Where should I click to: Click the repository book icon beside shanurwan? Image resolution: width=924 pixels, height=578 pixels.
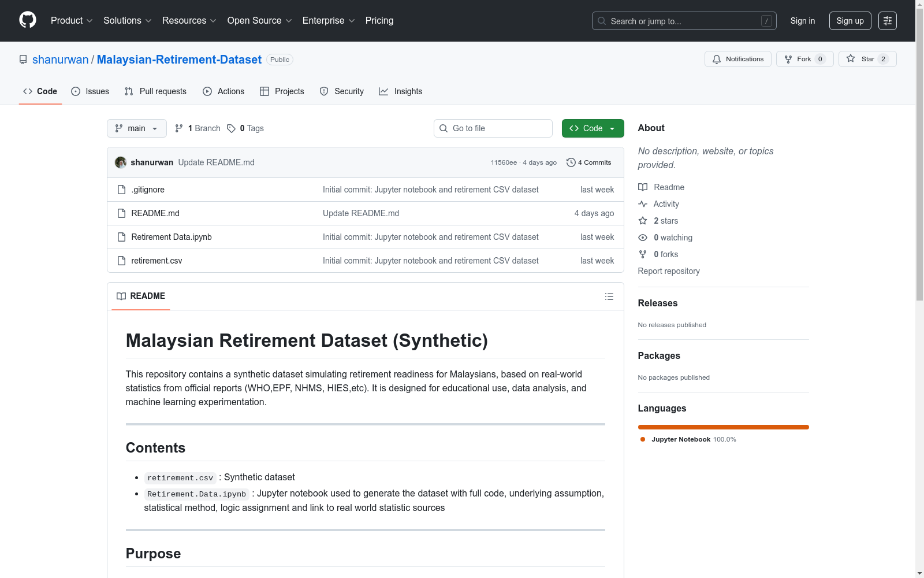tap(23, 60)
